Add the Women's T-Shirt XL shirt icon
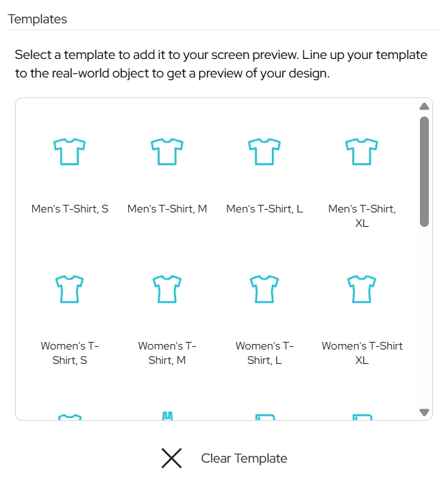448x490 pixels. pos(362,289)
